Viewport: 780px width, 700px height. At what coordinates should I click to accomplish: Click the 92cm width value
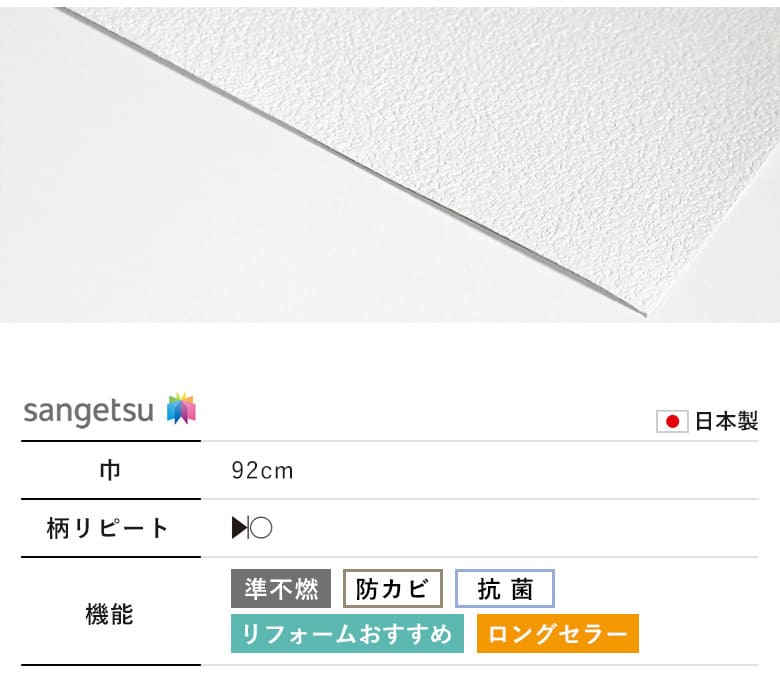(x=263, y=471)
